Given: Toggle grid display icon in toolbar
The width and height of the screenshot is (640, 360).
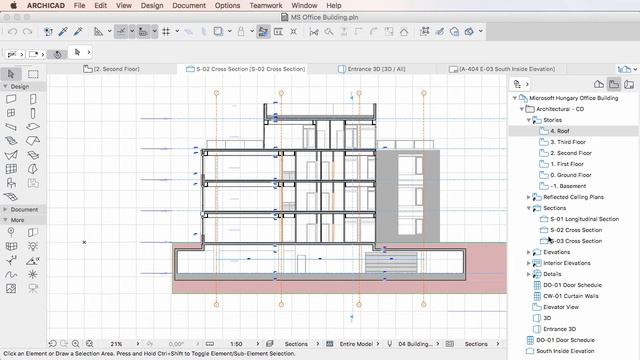Looking at the screenshot, I should (166, 31).
